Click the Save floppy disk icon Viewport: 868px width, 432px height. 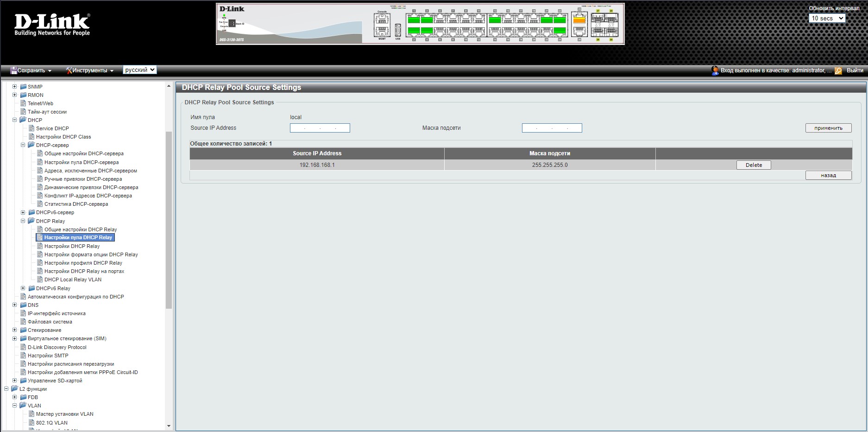pyautogui.click(x=13, y=70)
